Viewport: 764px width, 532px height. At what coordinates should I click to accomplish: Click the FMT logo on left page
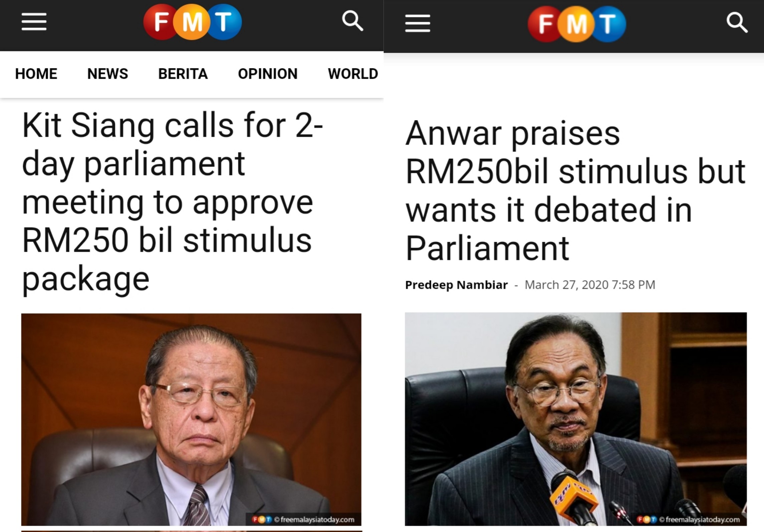[193, 22]
